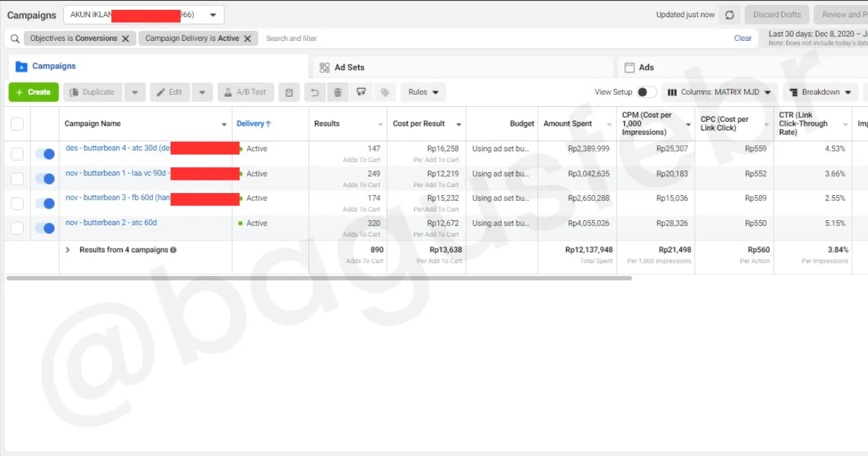Click the clipboard paste icon in toolbar
The height and width of the screenshot is (456, 868).
click(289, 92)
